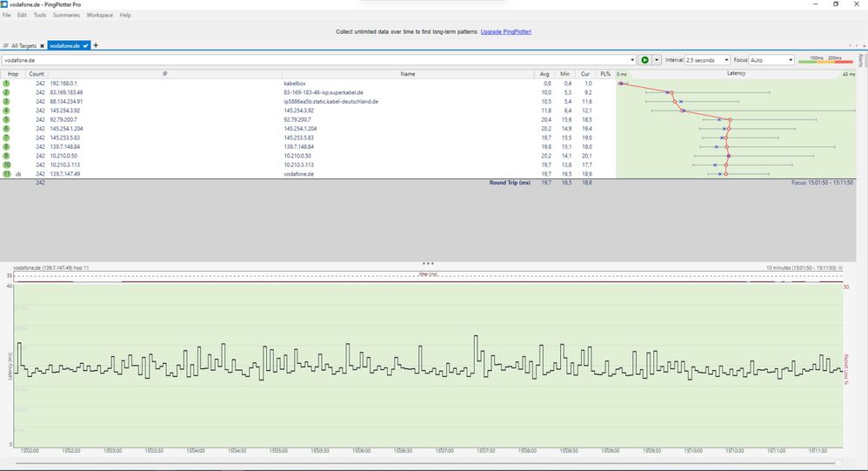The width and height of the screenshot is (868, 471).
Task: Select hop 3 green circle
Action: [x=7, y=101]
